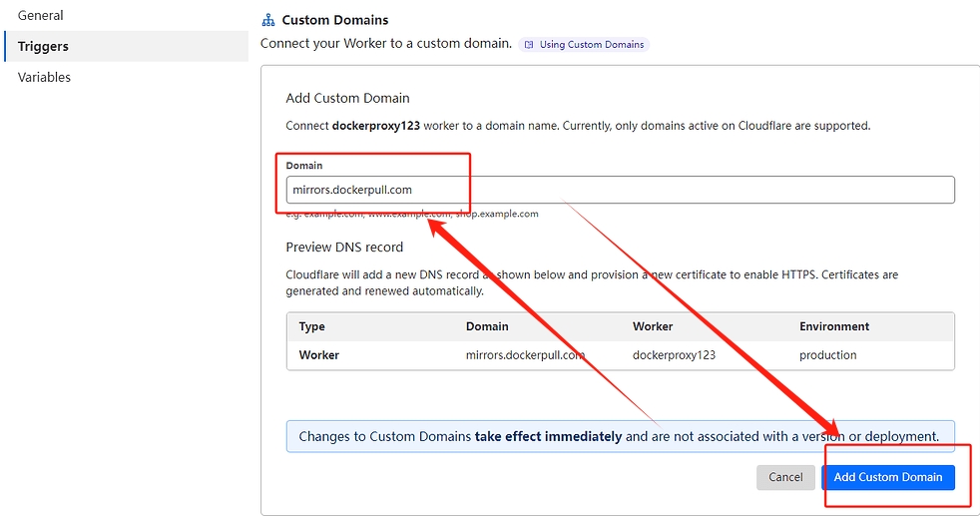Select Triggers in the left sidebar
The height and width of the screenshot is (516, 980).
click(x=43, y=46)
